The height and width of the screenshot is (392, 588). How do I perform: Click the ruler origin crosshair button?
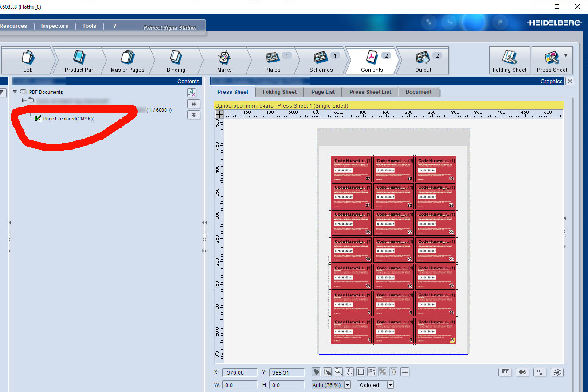(219, 114)
